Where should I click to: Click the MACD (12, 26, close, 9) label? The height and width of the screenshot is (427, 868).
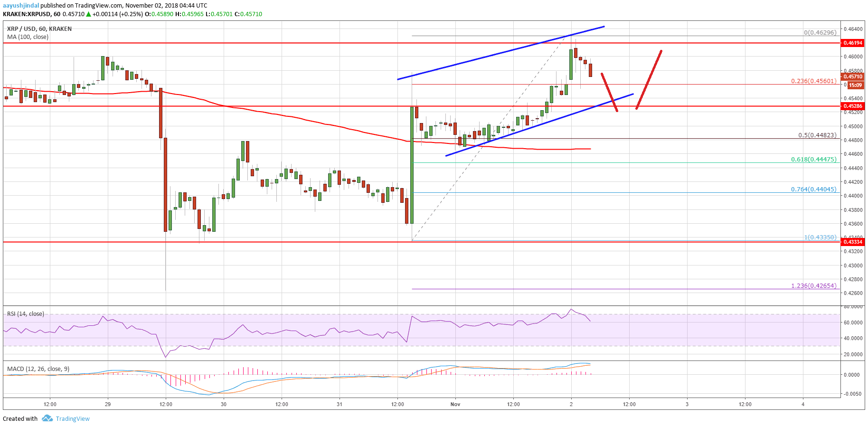click(x=38, y=369)
